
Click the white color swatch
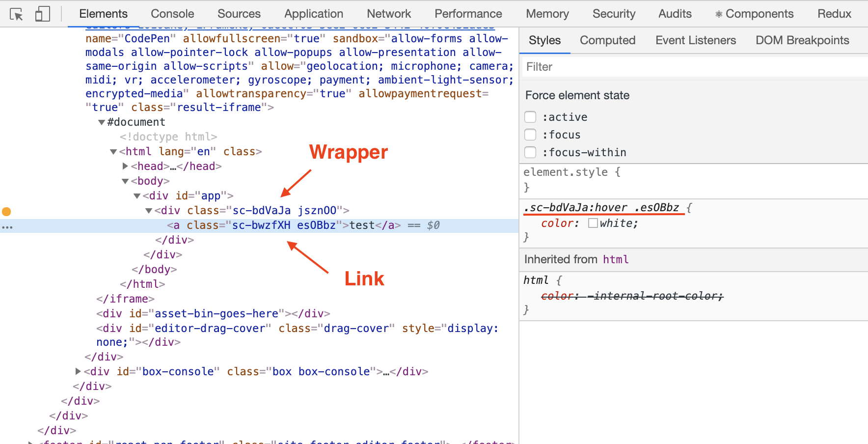pos(593,223)
